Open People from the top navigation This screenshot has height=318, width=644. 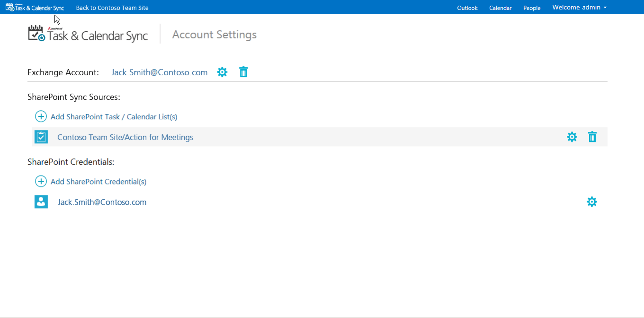[x=532, y=8]
